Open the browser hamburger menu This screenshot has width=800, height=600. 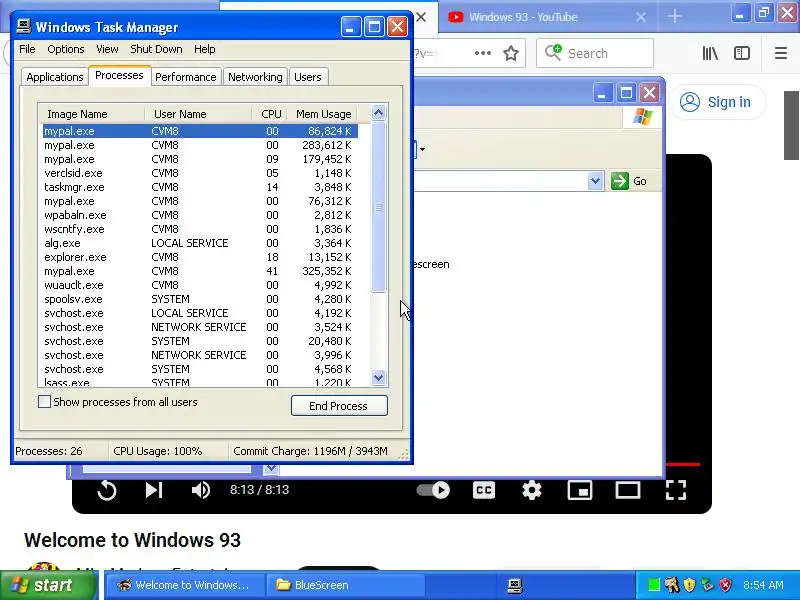coord(781,53)
